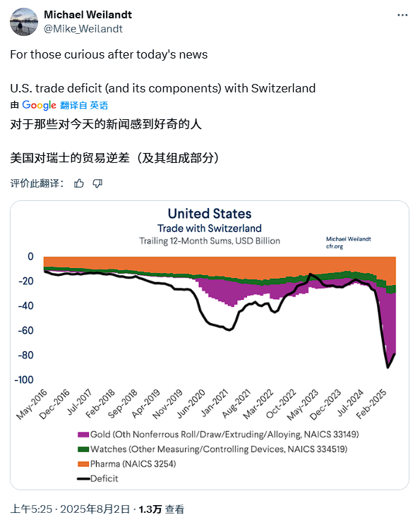Rate translation with thumbs down
The width and height of the screenshot is (420, 522).
point(97,183)
